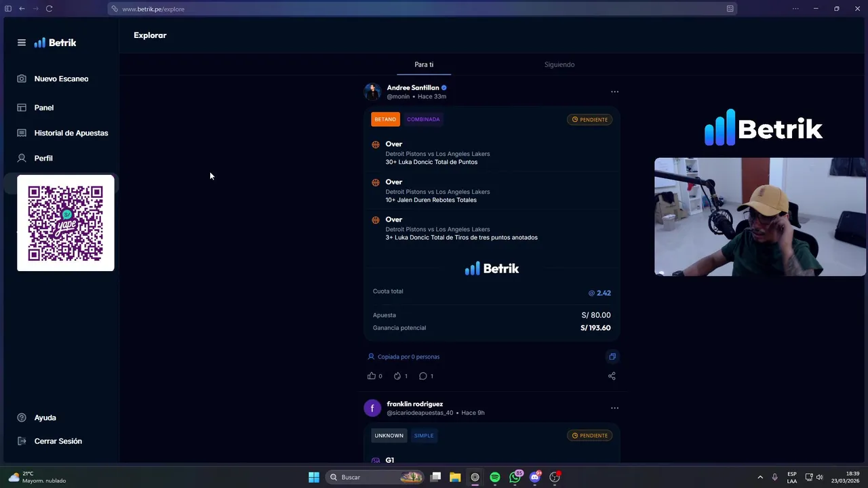Click the Perfil user icon
This screenshot has width=868, height=488.
[22, 158]
